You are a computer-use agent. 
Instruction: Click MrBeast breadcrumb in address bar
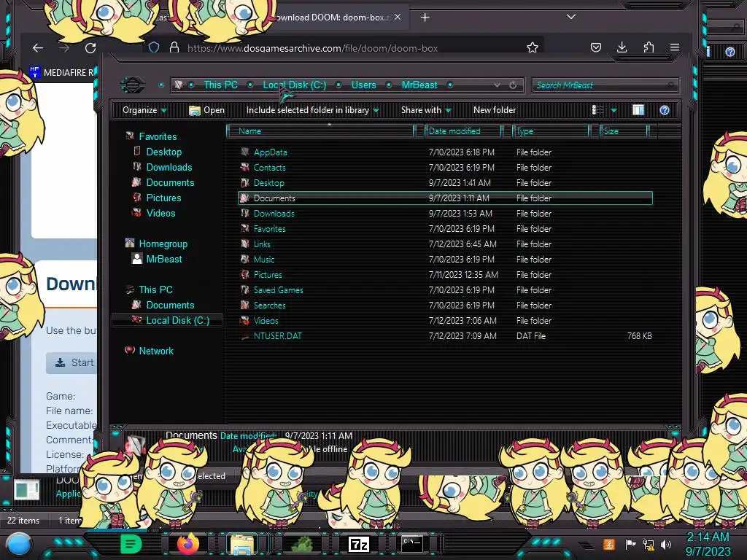(x=419, y=85)
